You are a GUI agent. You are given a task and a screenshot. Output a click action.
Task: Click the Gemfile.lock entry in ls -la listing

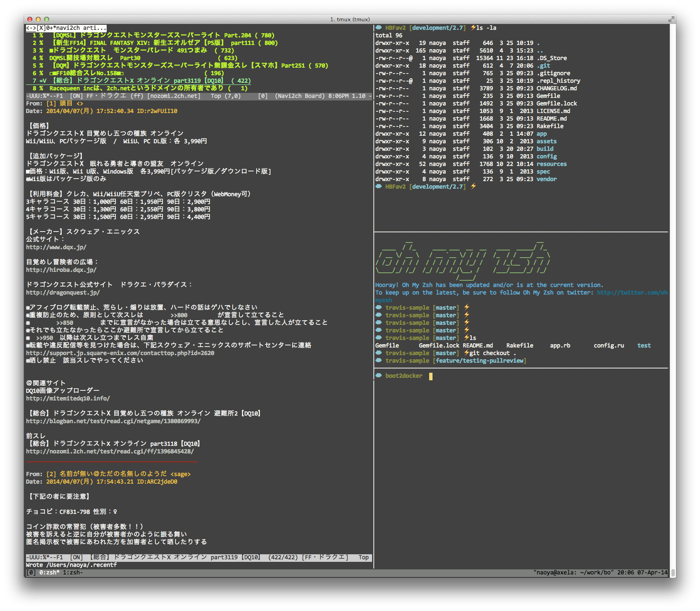tap(557, 103)
